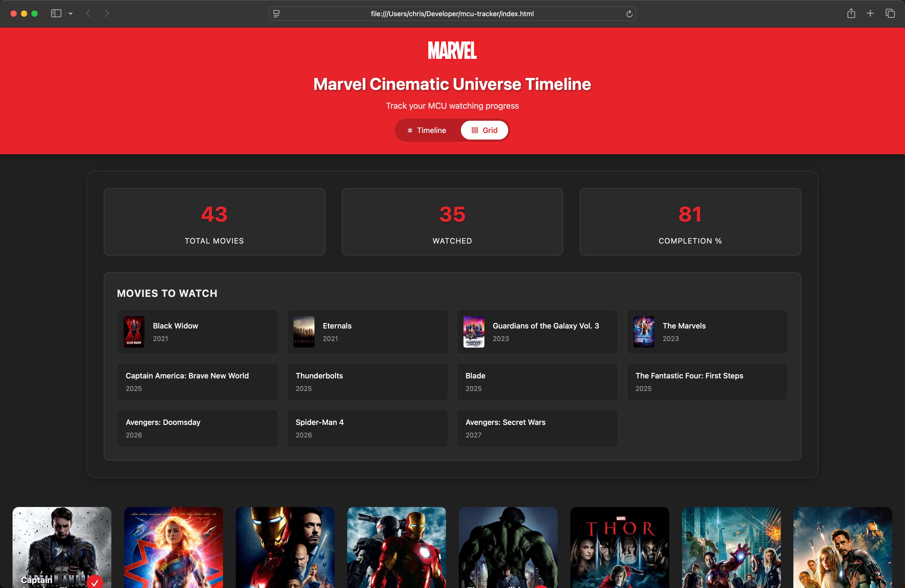The height and width of the screenshot is (588, 905).
Task: Select Guardians of the Galaxy Vol. 3 card
Action: 537,332
